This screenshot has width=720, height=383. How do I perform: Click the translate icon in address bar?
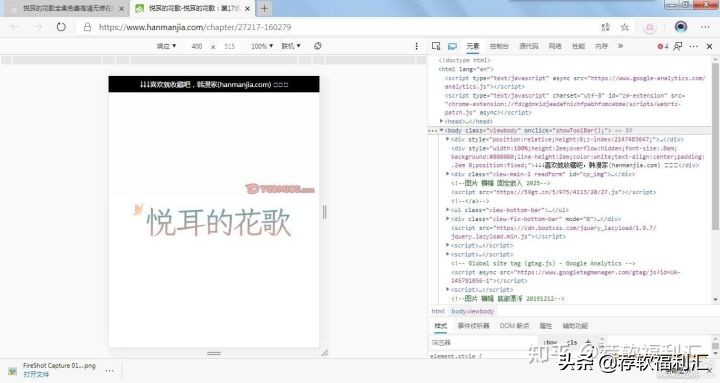click(606, 27)
